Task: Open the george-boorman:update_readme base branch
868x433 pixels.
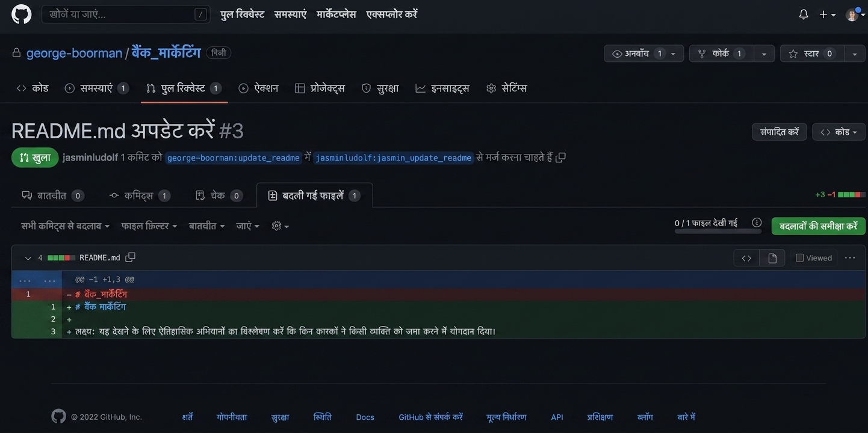Action: 233,158
